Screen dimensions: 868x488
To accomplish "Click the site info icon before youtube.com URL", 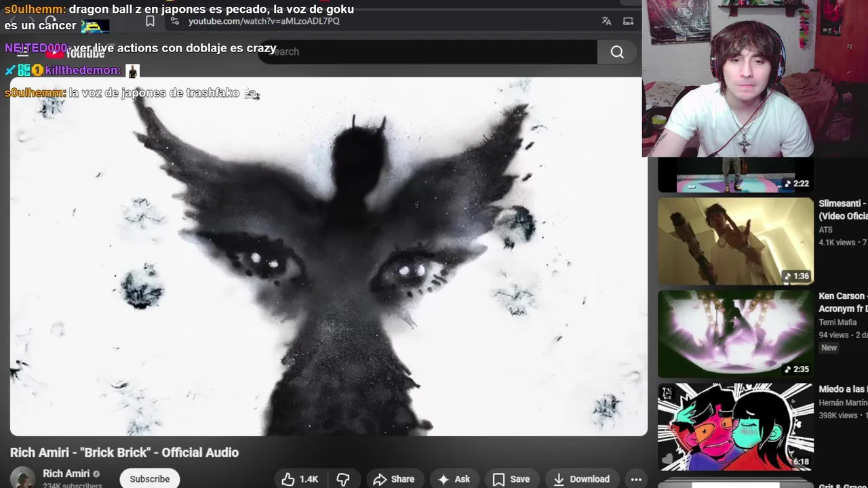I will (175, 21).
